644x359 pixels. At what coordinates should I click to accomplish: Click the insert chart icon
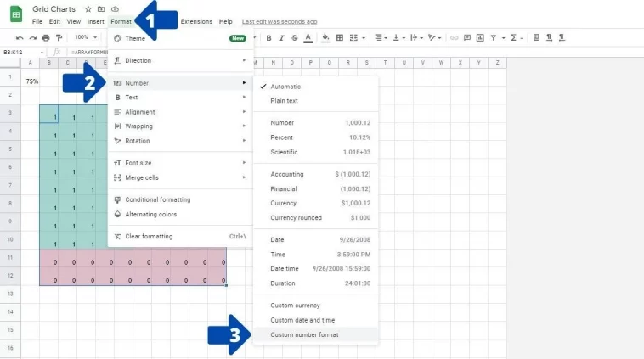(480, 37)
